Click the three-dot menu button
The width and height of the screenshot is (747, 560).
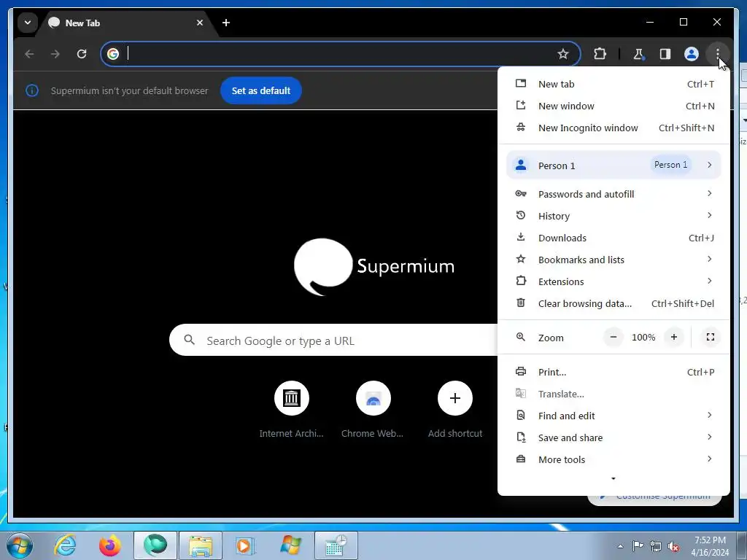(718, 54)
